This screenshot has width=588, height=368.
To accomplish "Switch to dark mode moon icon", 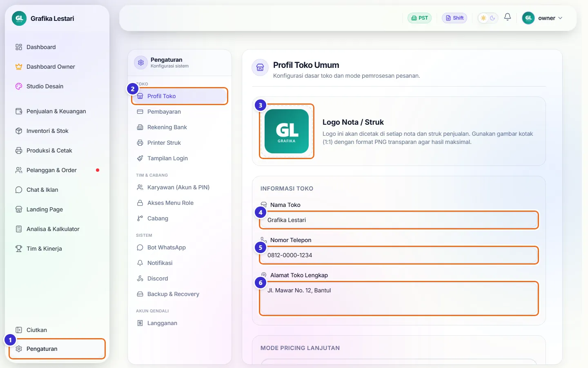I will [492, 18].
